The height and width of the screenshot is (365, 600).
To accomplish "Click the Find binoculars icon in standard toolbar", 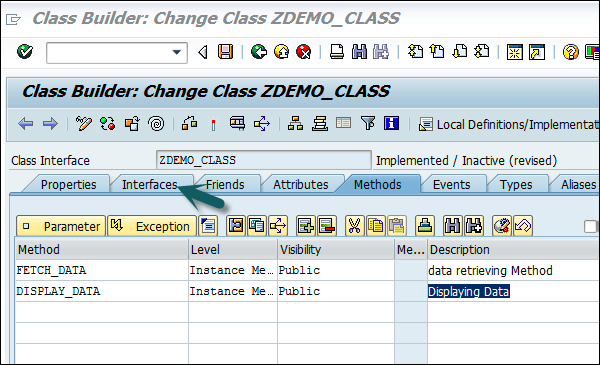I will (x=359, y=52).
